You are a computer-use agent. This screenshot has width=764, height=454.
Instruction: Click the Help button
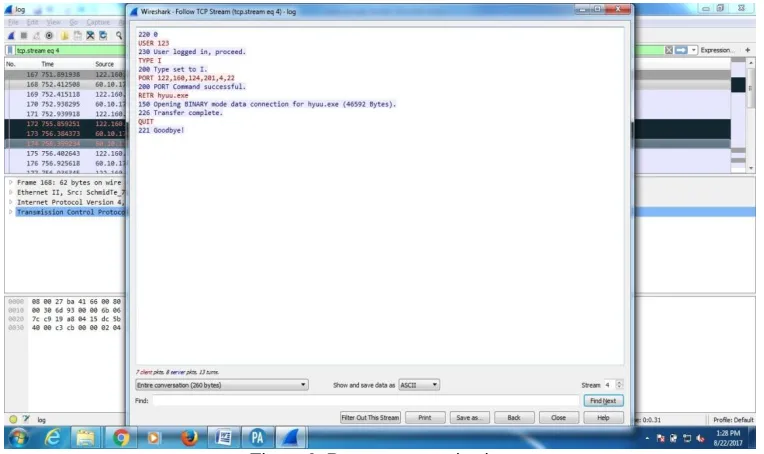[603, 417]
